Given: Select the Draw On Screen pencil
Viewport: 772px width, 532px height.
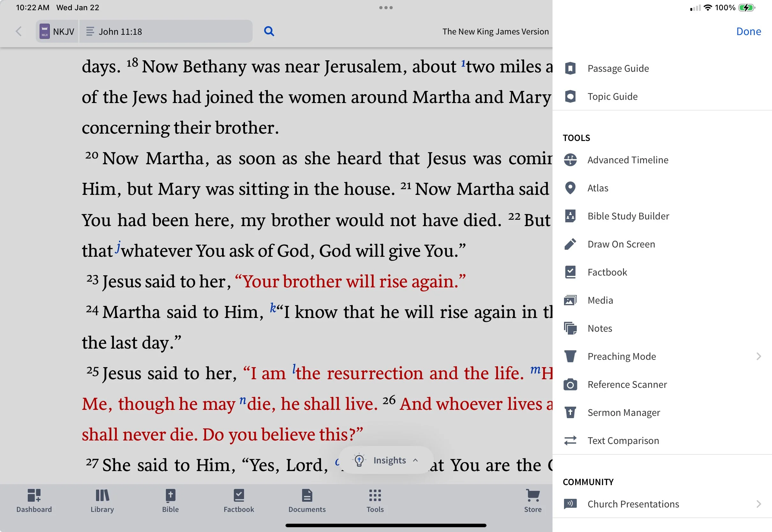Looking at the screenshot, I should pyautogui.click(x=570, y=244).
